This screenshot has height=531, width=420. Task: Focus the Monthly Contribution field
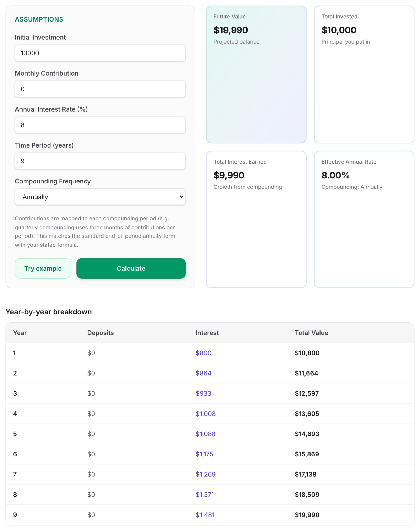pos(100,89)
